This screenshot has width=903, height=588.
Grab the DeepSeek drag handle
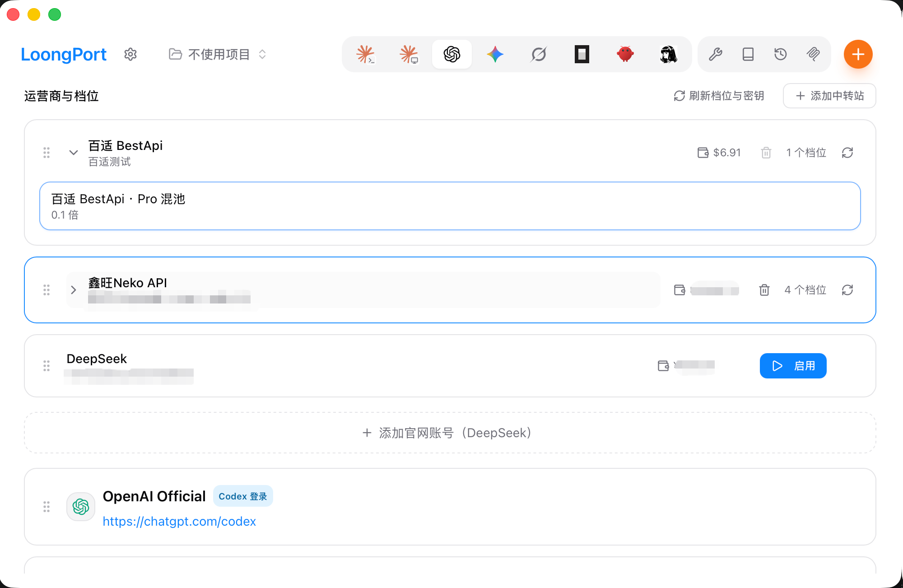(x=47, y=366)
